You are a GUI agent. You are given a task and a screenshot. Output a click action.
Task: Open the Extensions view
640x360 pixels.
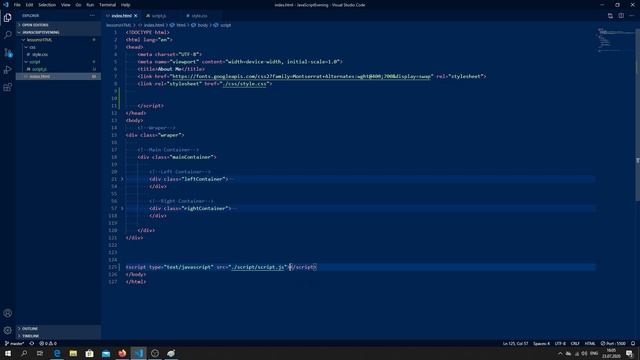click(7, 87)
